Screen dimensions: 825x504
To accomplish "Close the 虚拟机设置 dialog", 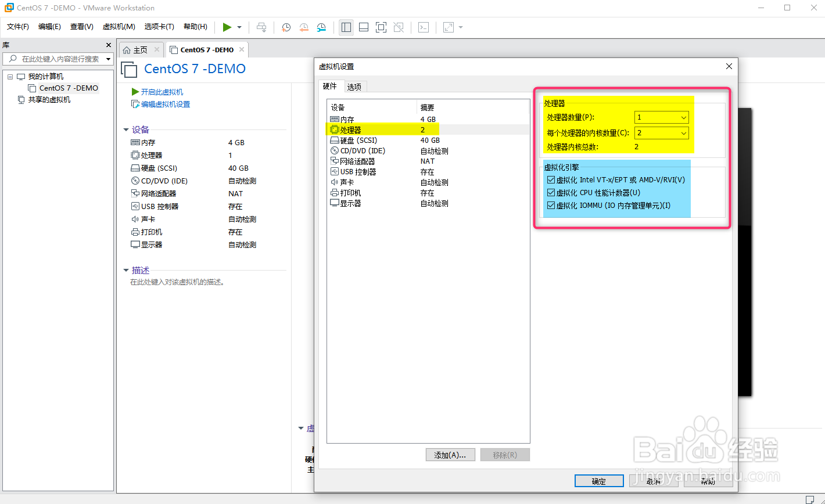I will tap(729, 66).
